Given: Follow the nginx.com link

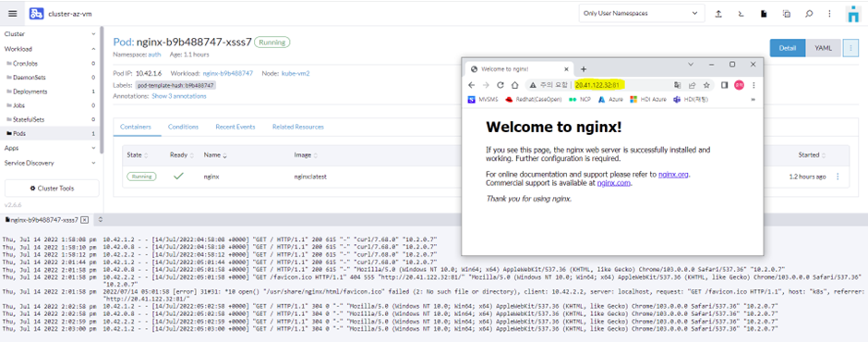Looking at the screenshot, I should point(614,182).
